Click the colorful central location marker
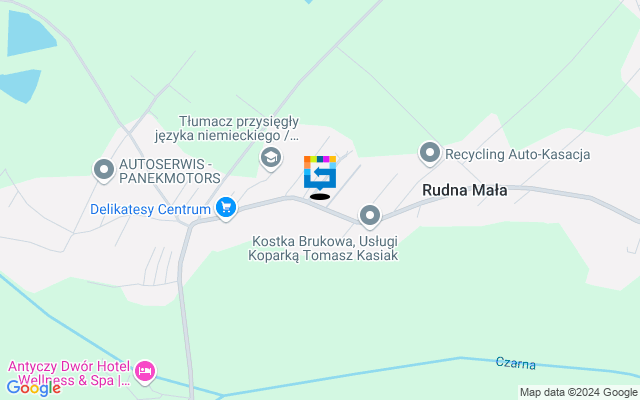Viewport: 640px width, 400px height. pos(320,173)
